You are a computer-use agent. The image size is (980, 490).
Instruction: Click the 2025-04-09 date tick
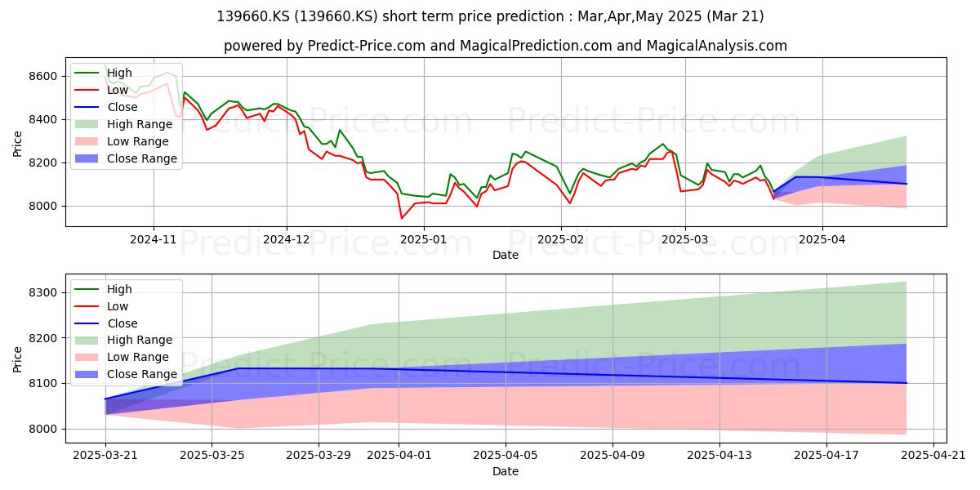point(612,456)
